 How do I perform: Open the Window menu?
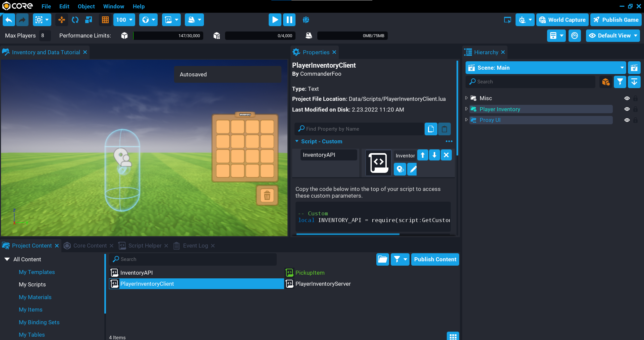coord(113,6)
